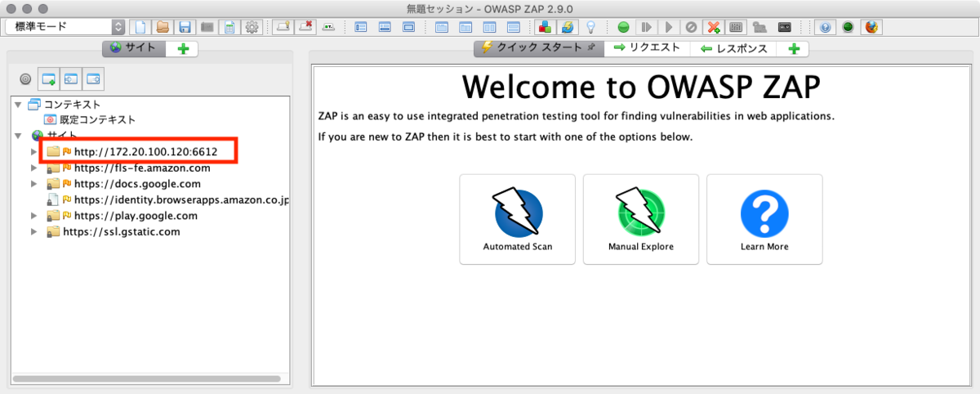Open a session via the folder icon
The height and width of the screenshot is (394, 980).
(x=163, y=27)
